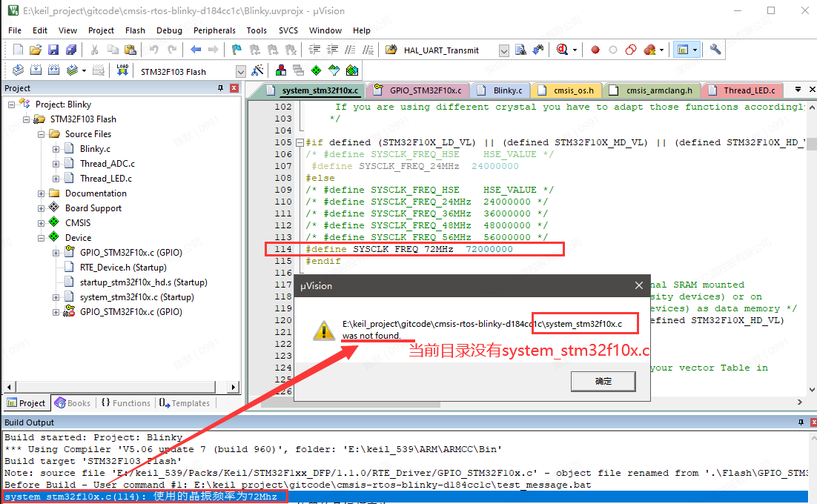Open the STM32F103 Flash target dropdown
The image size is (817, 504).
click(240, 72)
